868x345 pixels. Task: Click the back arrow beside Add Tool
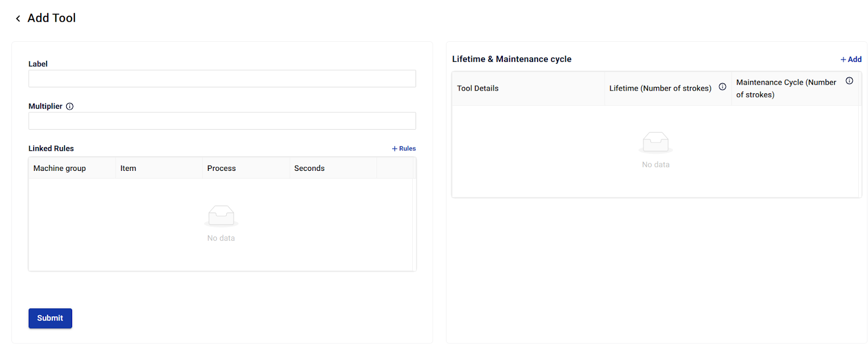(x=18, y=18)
